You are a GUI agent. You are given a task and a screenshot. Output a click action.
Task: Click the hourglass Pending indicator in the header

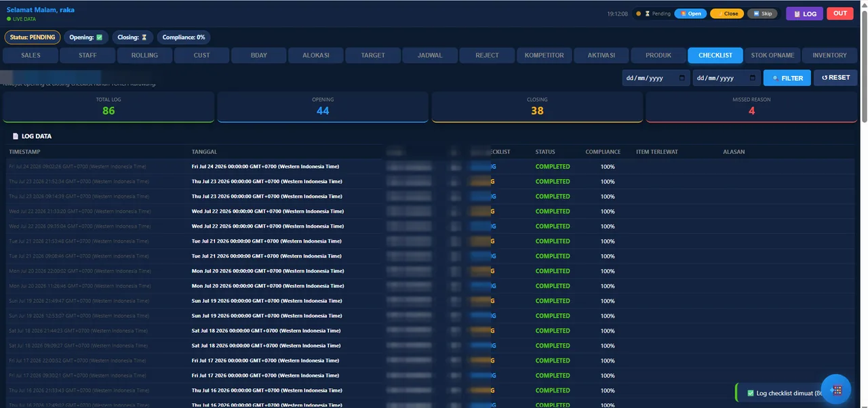tap(654, 14)
